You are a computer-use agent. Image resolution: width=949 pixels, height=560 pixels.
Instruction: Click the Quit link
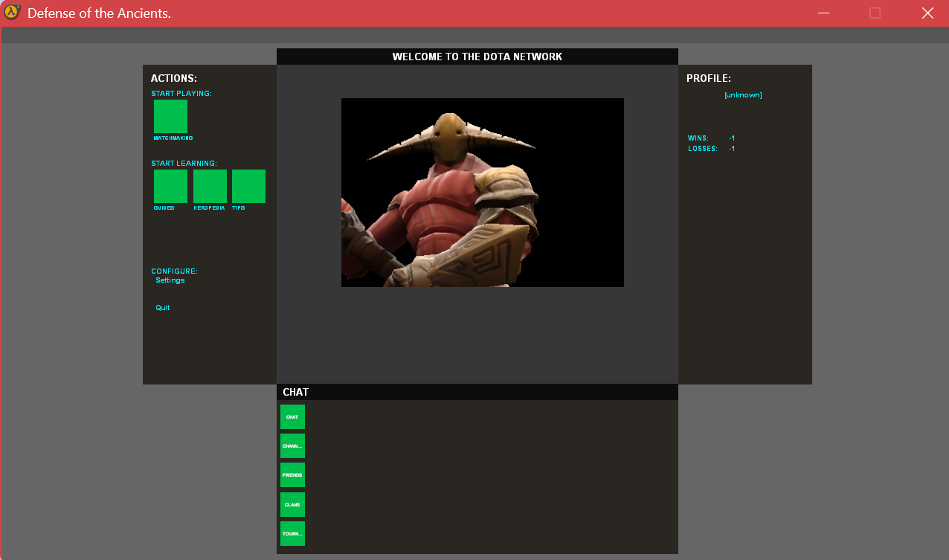tap(163, 308)
